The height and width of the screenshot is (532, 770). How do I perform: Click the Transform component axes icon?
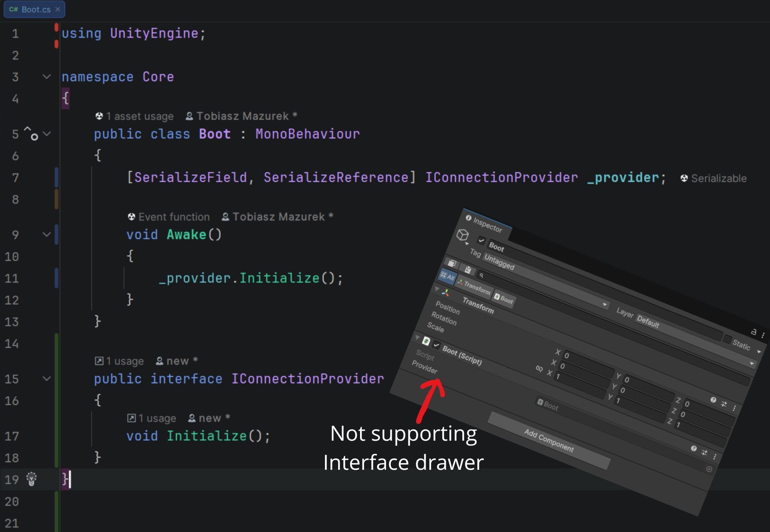coord(445,293)
